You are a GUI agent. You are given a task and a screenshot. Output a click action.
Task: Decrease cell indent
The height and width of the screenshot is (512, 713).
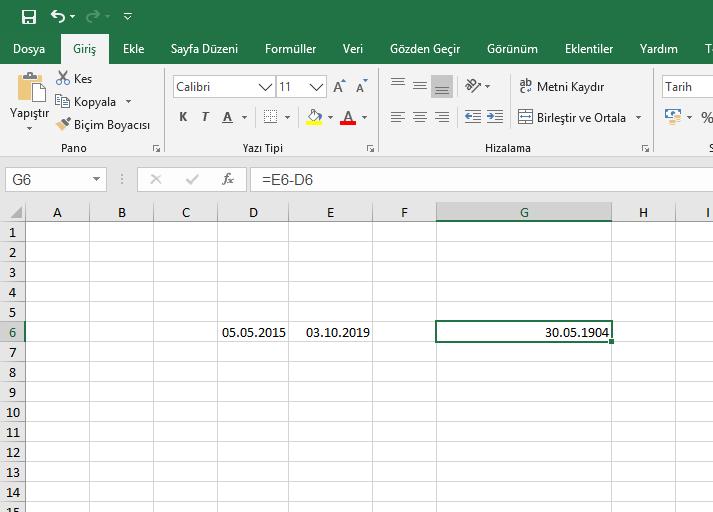tap(473, 117)
